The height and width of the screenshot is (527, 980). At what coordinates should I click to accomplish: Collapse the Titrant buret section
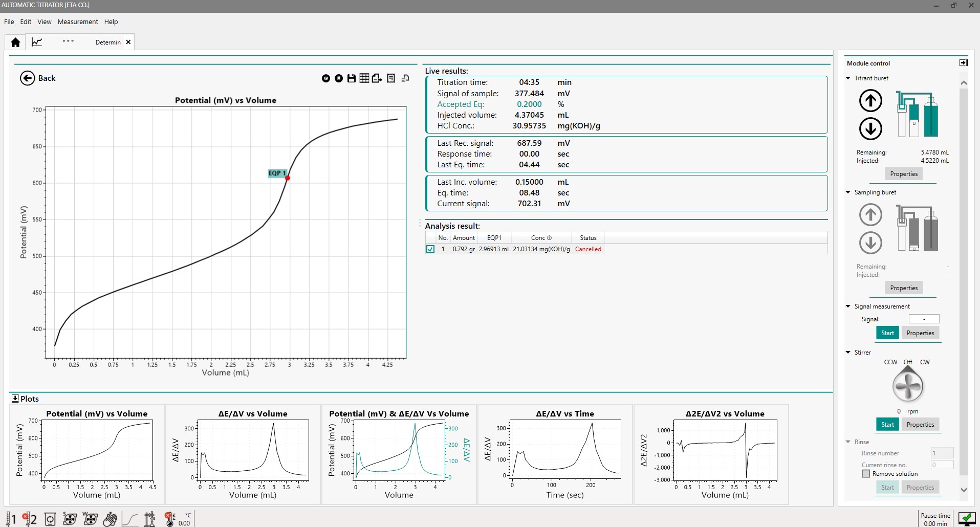pos(848,78)
